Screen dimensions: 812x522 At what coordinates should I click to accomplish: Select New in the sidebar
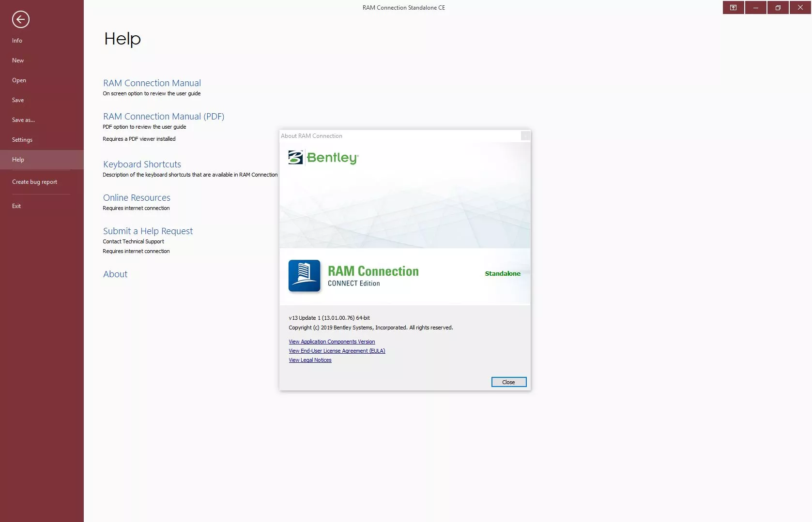tap(18, 60)
